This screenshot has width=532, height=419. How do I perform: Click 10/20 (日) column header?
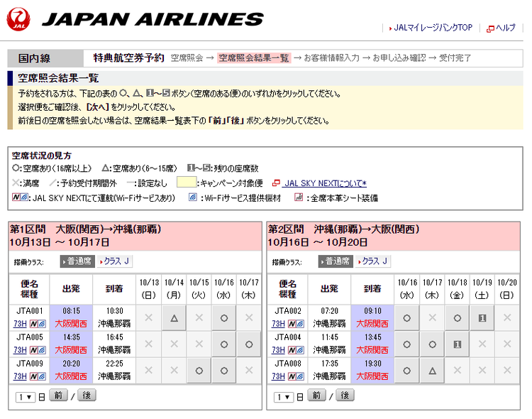coord(507,289)
